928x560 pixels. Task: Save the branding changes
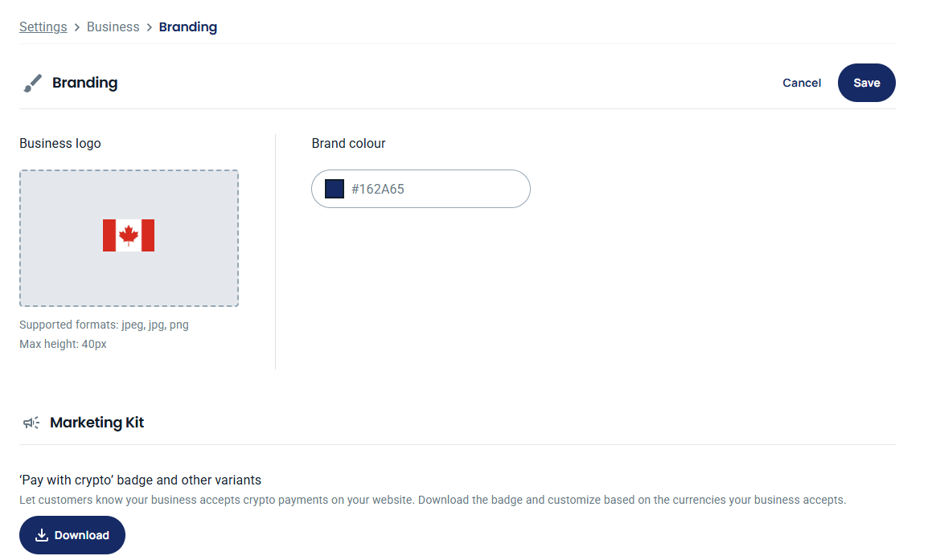point(866,83)
